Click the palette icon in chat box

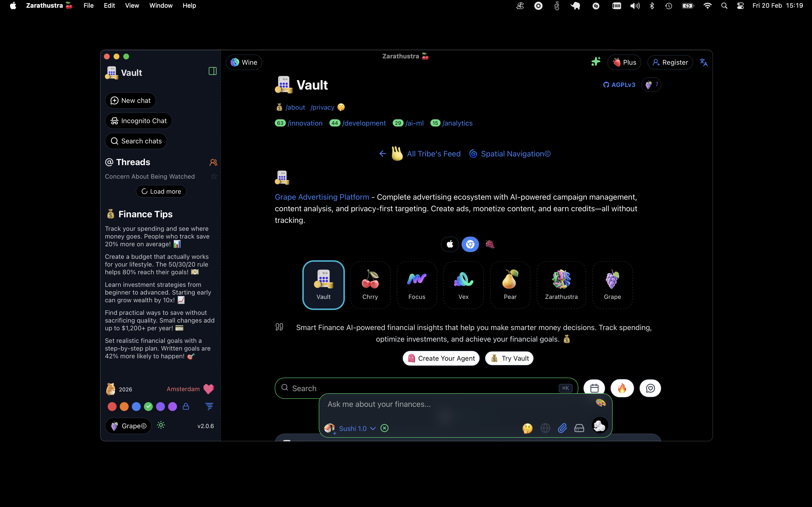point(600,402)
